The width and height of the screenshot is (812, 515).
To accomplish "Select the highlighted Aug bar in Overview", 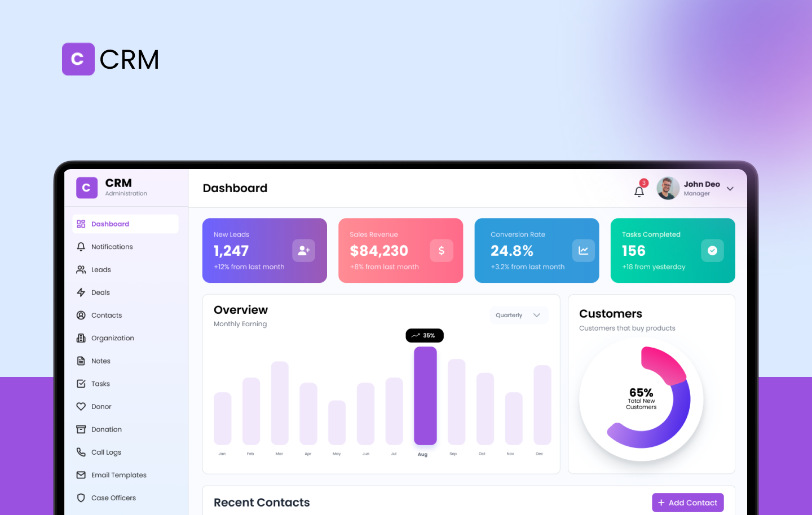I will [425, 396].
